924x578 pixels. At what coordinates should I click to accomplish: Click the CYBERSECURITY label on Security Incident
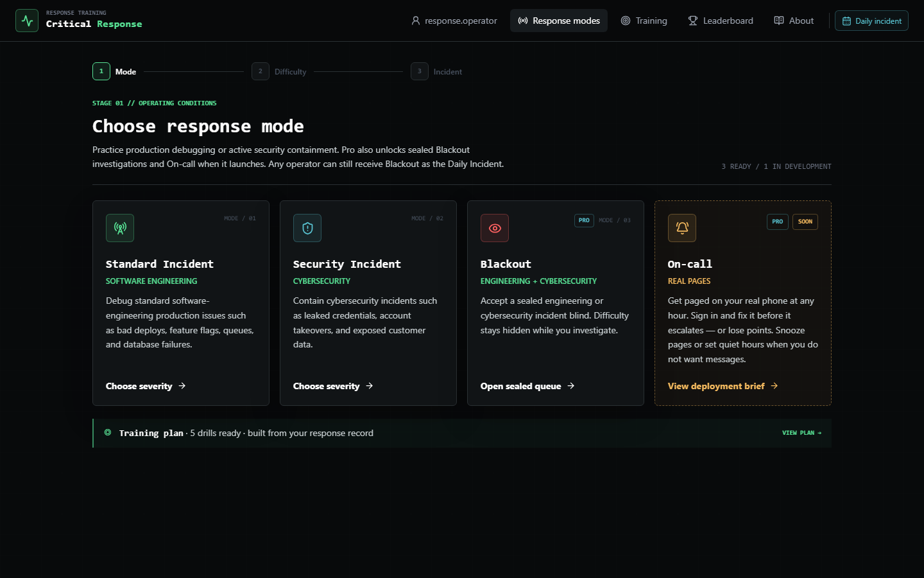pyautogui.click(x=321, y=281)
